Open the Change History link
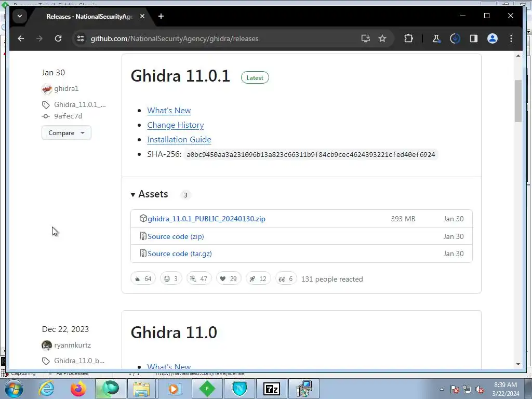The image size is (532, 399). click(176, 125)
